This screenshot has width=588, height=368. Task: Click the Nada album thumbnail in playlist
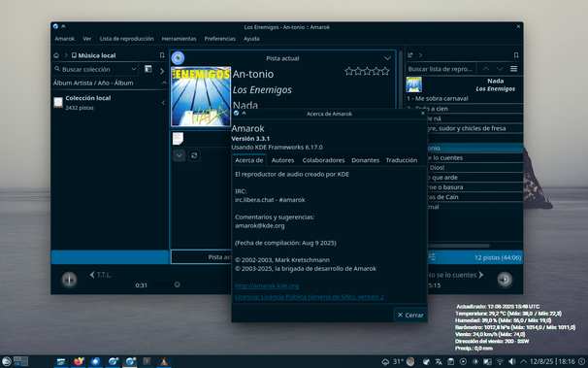[414, 84]
